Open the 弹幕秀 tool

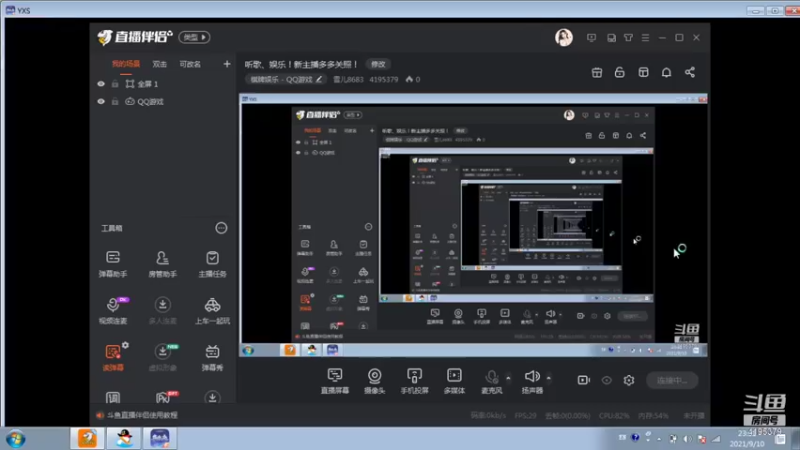[212, 357]
